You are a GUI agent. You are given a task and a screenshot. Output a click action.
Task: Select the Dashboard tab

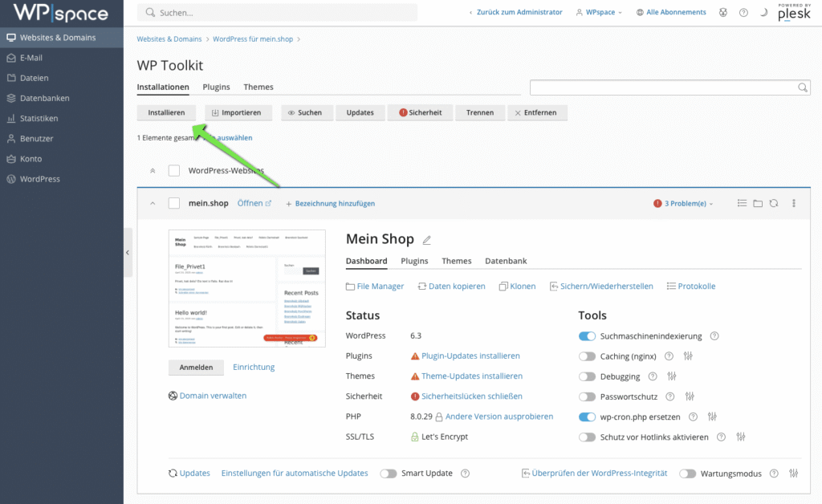[x=366, y=261]
